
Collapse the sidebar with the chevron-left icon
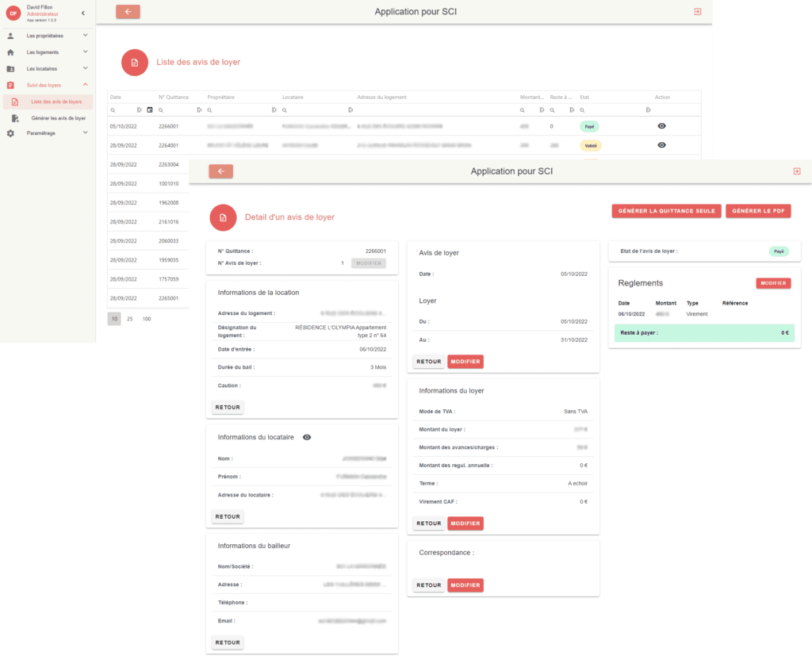83,12
